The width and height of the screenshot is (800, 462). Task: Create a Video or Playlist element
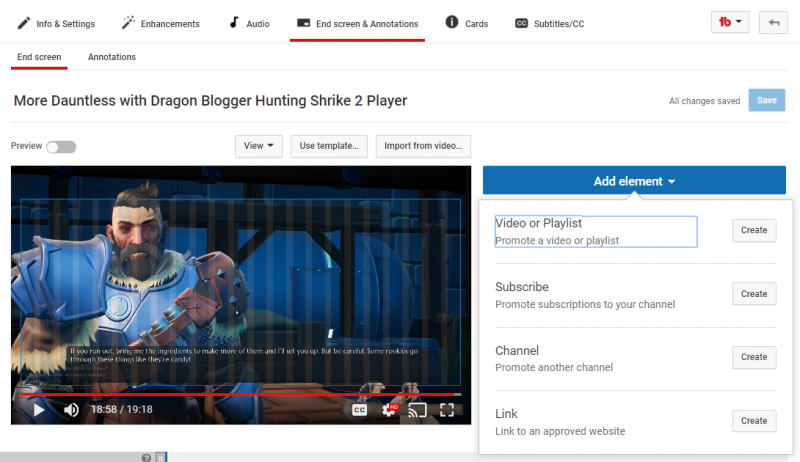pyautogui.click(x=754, y=230)
